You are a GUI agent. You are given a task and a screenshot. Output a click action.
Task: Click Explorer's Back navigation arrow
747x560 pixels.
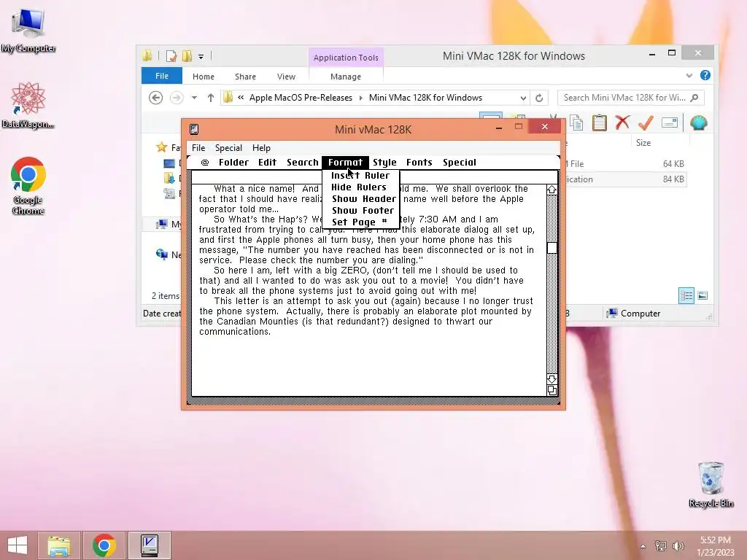pos(156,98)
